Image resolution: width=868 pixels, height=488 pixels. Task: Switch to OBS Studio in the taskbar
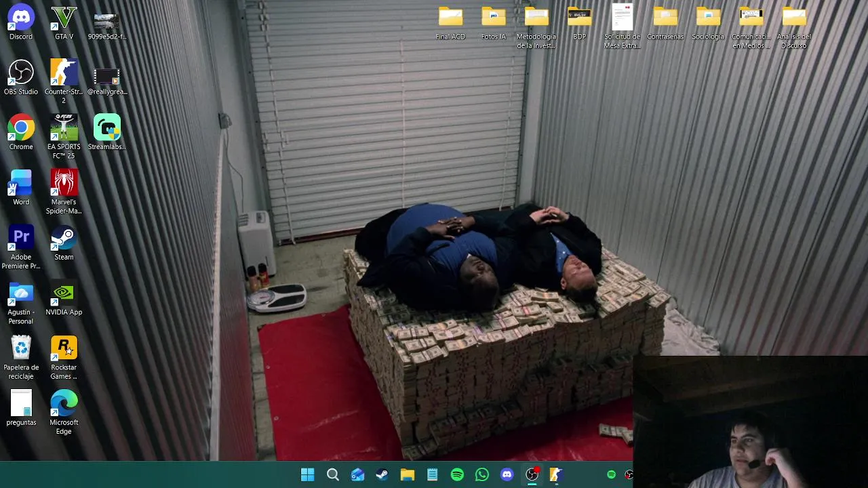point(532,474)
